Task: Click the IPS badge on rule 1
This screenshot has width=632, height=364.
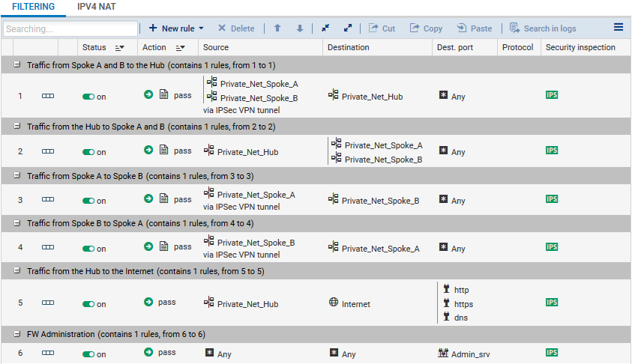Action: [552, 95]
